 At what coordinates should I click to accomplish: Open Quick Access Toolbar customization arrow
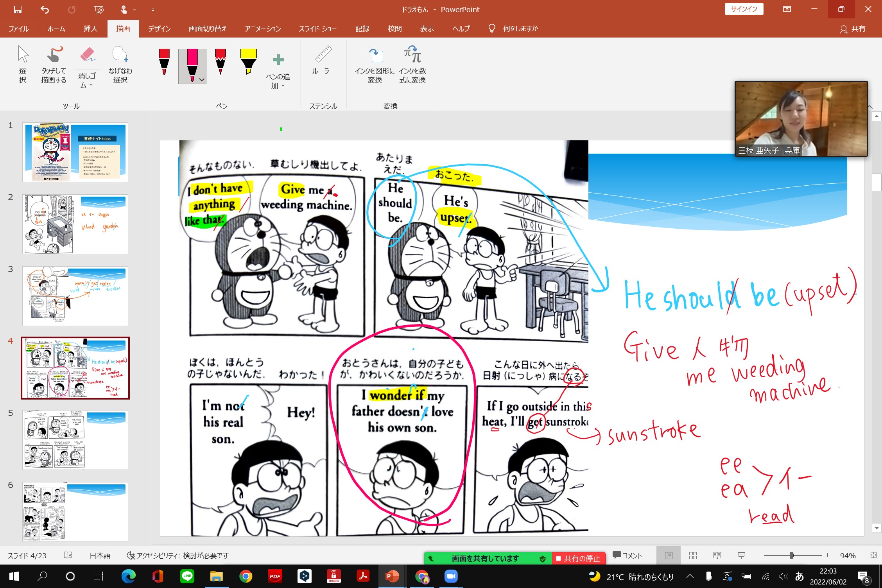click(153, 10)
